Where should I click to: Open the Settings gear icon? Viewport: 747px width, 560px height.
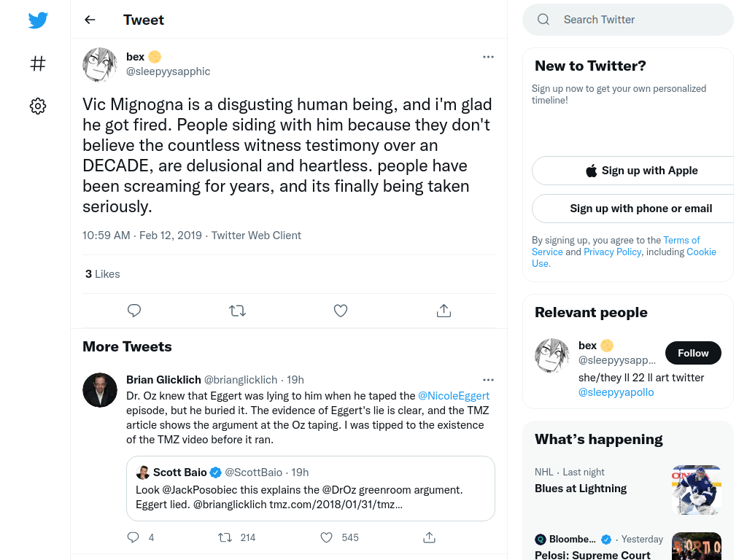[38, 106]
